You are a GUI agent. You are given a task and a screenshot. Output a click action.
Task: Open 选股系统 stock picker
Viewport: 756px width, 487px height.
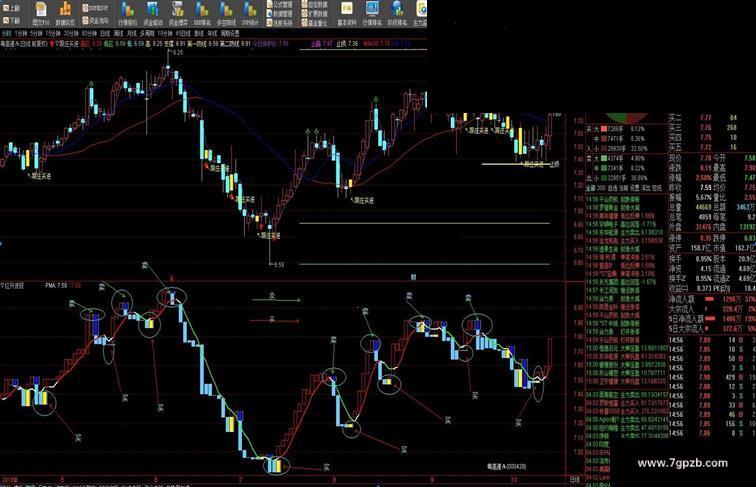(x=280, y=22)
